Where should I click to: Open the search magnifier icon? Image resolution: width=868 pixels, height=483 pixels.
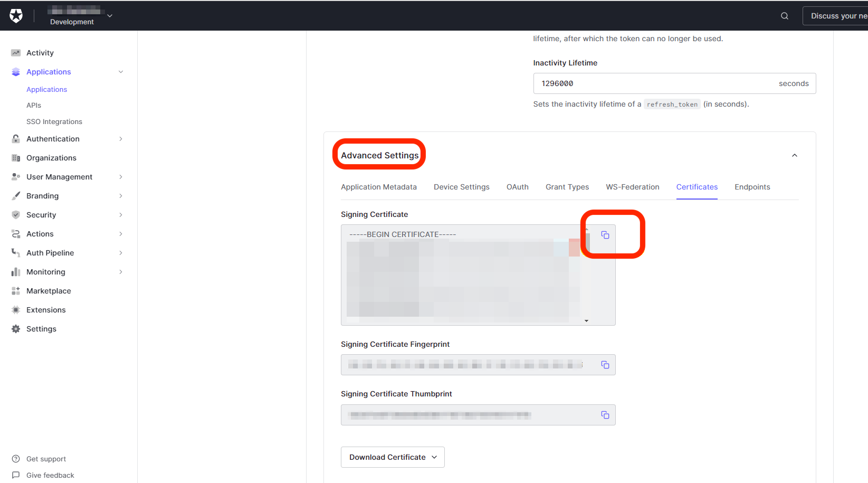point(785,16)
